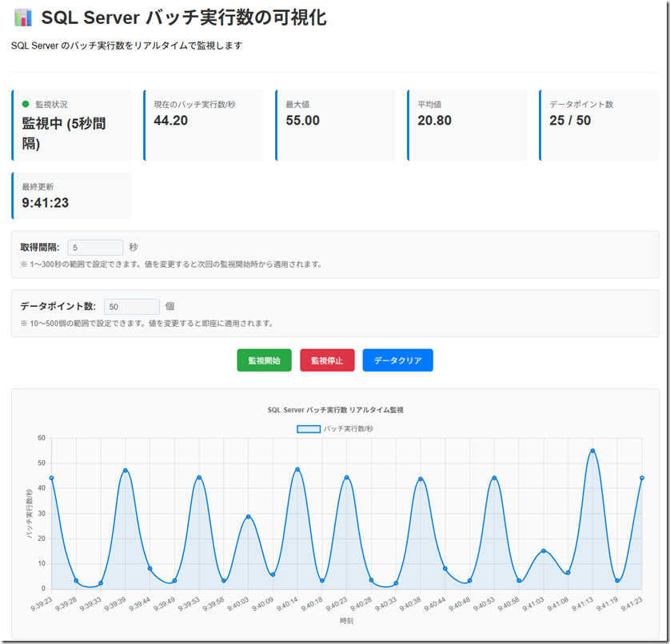Click the maximum value 55.00
Image resolution: width=670 pixels, height=644 pixels.
[302, 121]
